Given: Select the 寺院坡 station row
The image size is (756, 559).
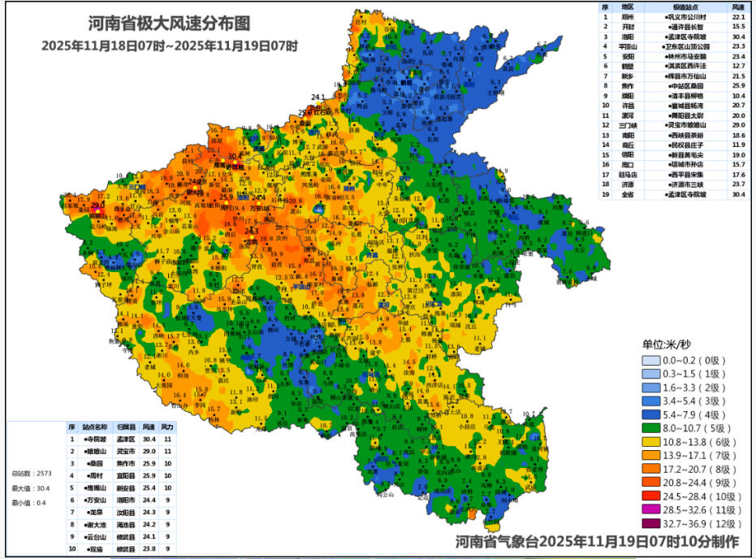Looking at the screenshot, I should 96,439.
